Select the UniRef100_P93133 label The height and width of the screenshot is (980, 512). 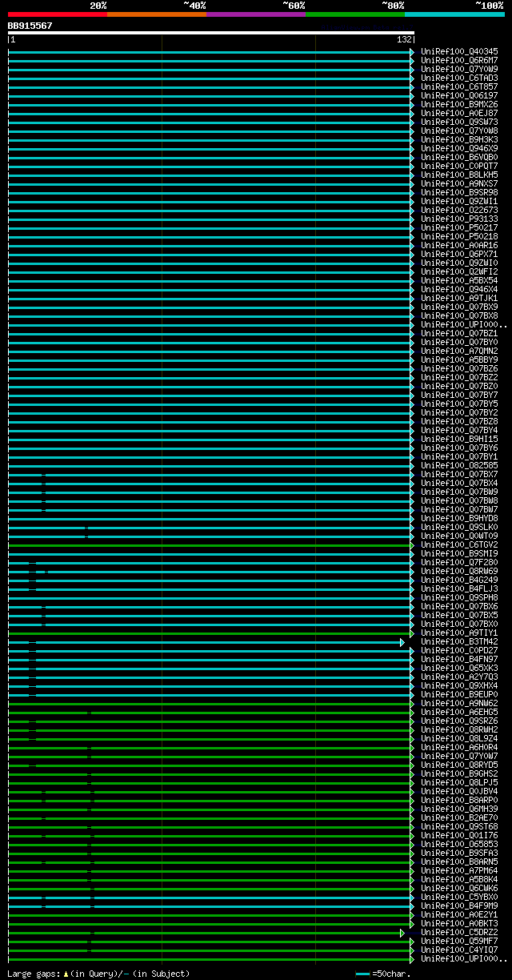[460, 219]
